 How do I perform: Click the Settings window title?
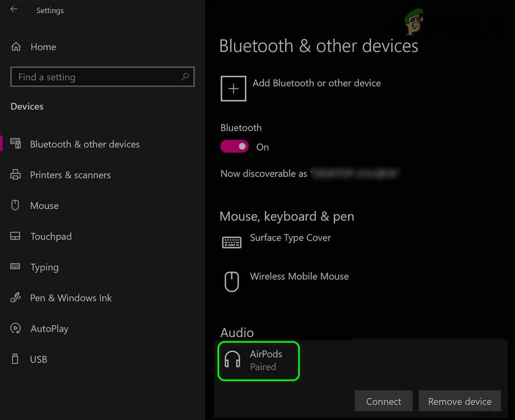(x=50, y=11)
